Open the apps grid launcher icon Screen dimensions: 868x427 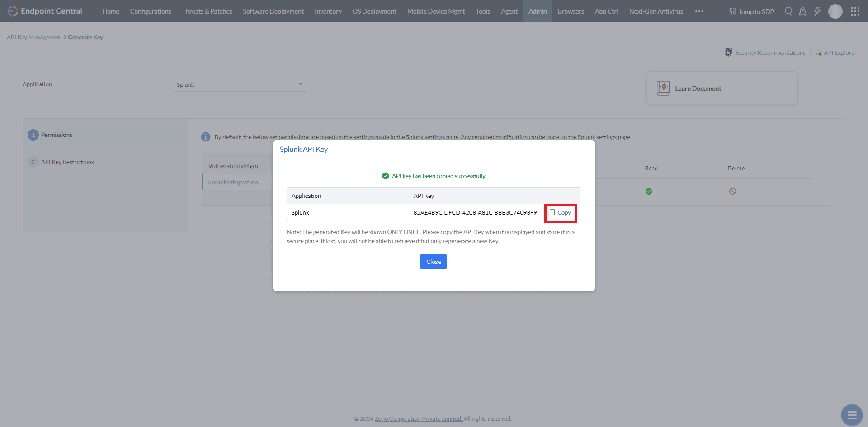(x=855, y=11)
